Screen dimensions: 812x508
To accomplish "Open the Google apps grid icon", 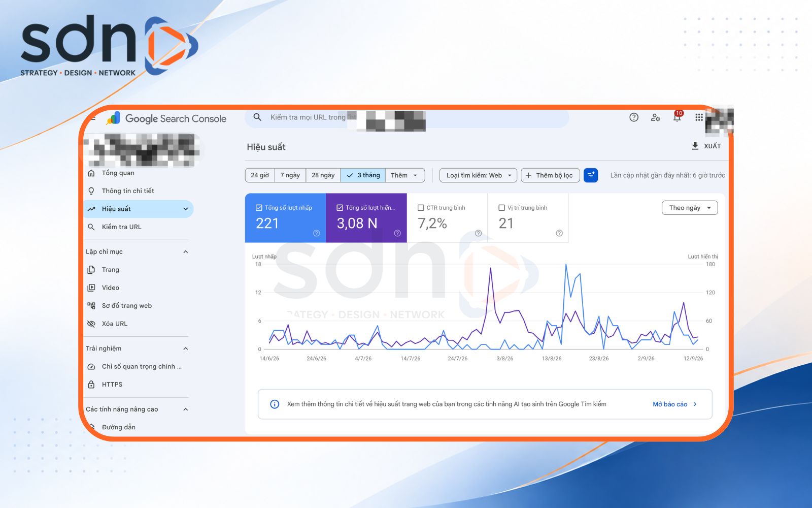I will click(x=699, y=117).
